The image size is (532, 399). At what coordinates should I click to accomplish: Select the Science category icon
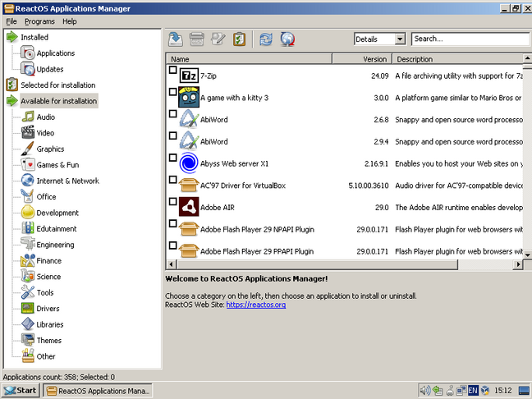tap(28, 276)
